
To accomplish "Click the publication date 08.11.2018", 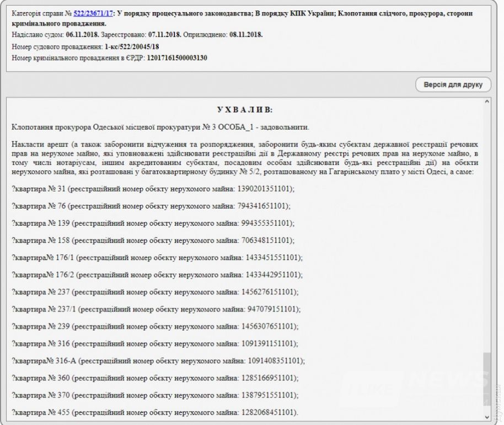I will point(247,35).
